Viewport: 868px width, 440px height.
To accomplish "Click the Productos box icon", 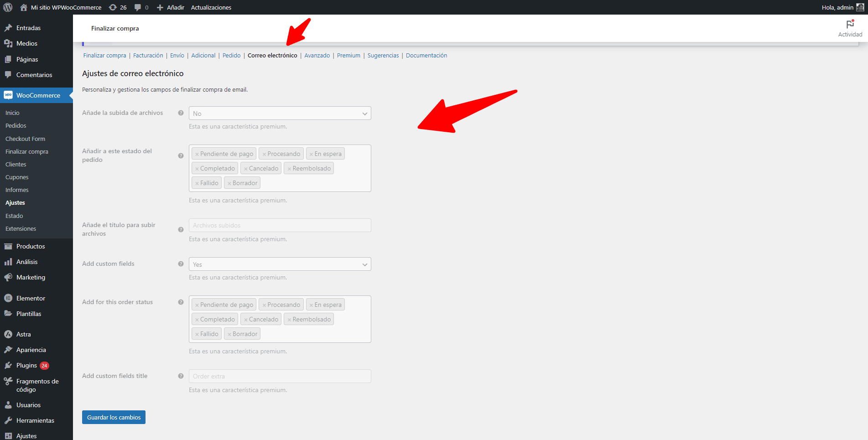I will click(8, 246).
